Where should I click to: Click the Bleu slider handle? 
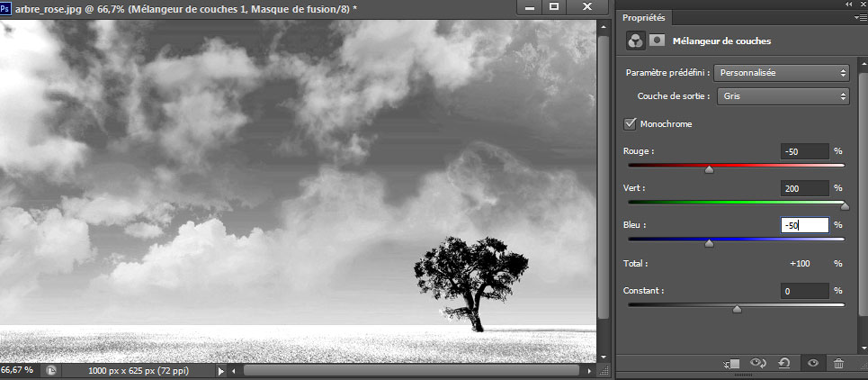[709, 242]
